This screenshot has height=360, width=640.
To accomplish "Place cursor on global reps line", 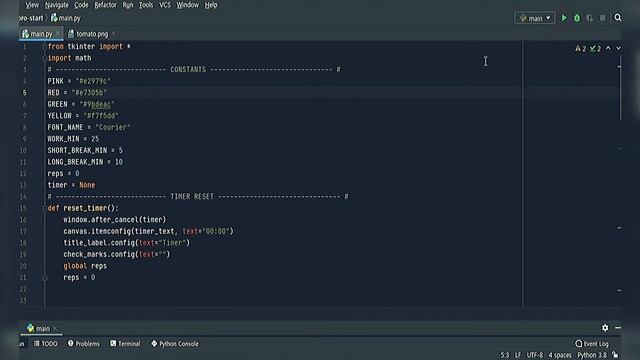I will [x=85, y=266].
